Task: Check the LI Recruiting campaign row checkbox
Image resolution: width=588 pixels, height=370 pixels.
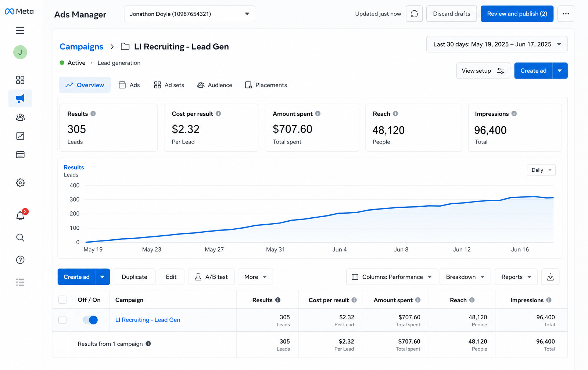Action: (x=62, y=320)
